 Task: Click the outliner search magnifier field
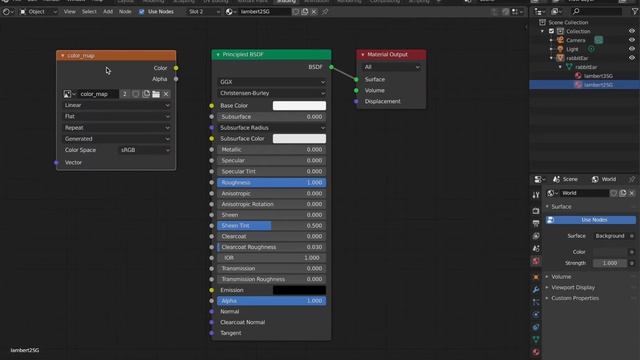pos(598,11)
